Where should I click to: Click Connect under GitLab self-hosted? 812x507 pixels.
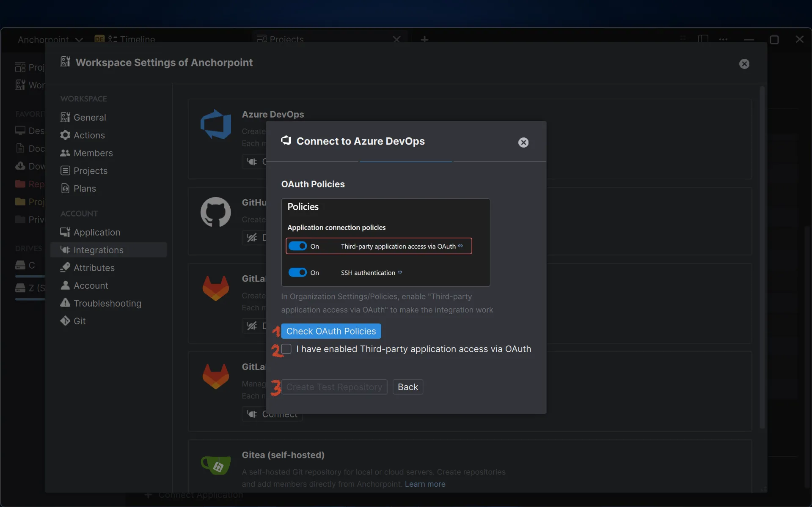(272, 414)
